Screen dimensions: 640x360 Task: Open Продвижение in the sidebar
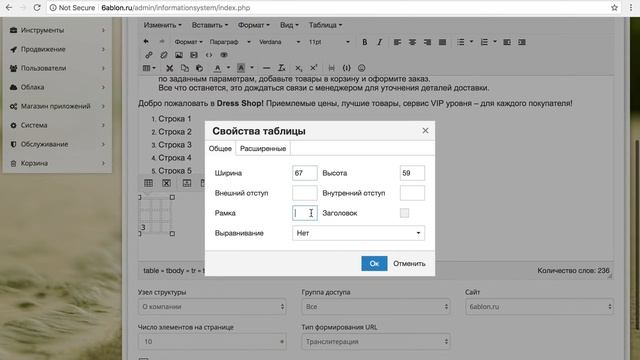click(57, 49)
